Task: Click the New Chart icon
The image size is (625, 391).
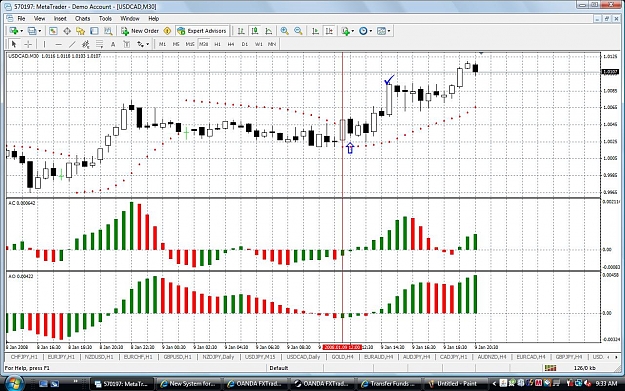Action: [x=14, y=31]
